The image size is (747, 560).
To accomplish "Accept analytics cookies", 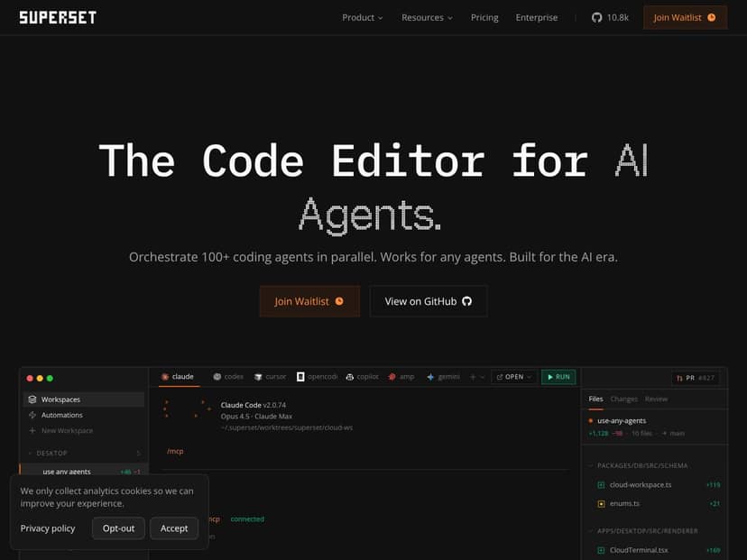I will point(174,528).
